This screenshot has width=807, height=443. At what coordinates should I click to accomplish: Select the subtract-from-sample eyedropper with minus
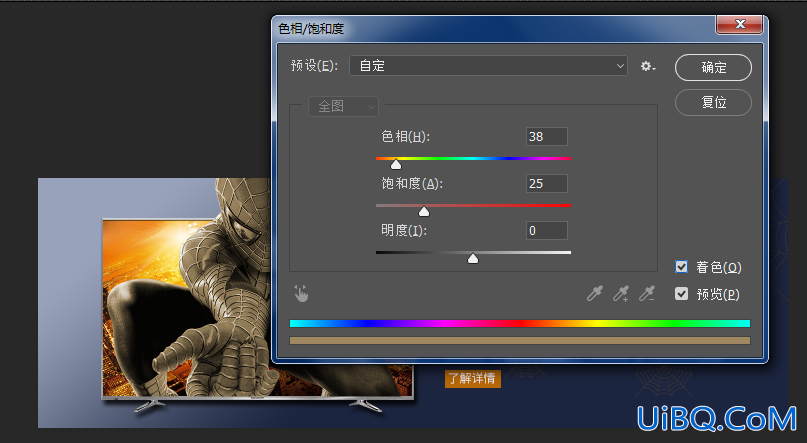[x=647, y=294]
